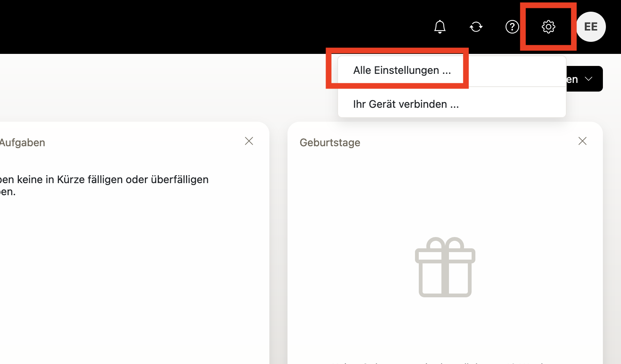Open the EE account avatar
The height and width of the screenshot is (364, 621).
tap(591, 27)
